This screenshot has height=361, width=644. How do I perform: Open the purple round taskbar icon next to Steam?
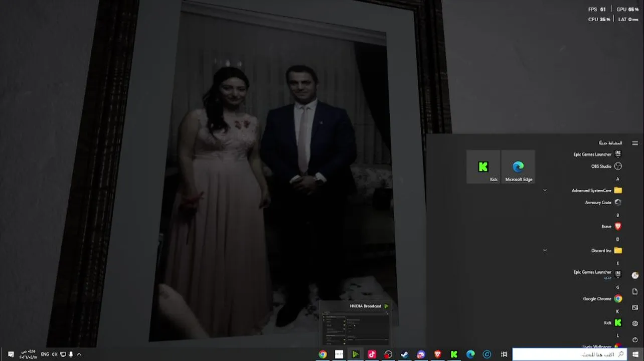(421, 354)
